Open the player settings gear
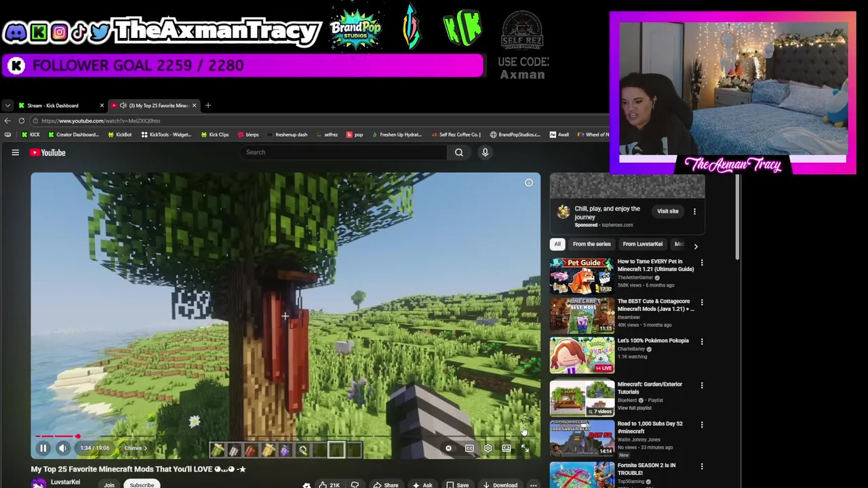The image size is (868, 488). 488,448
